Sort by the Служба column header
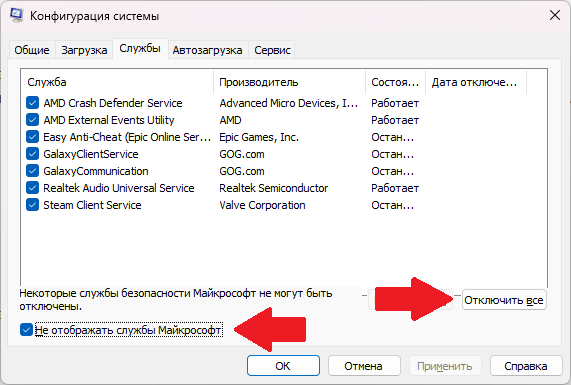 118,82
